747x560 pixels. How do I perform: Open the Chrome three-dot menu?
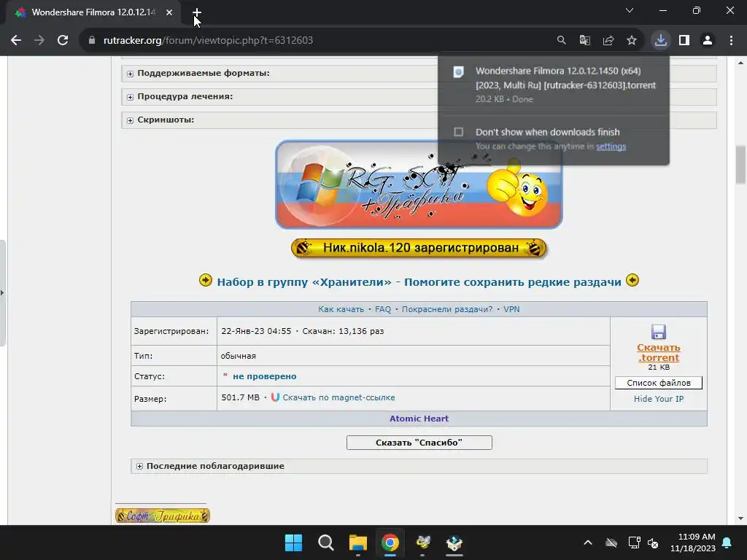(731, 41)
